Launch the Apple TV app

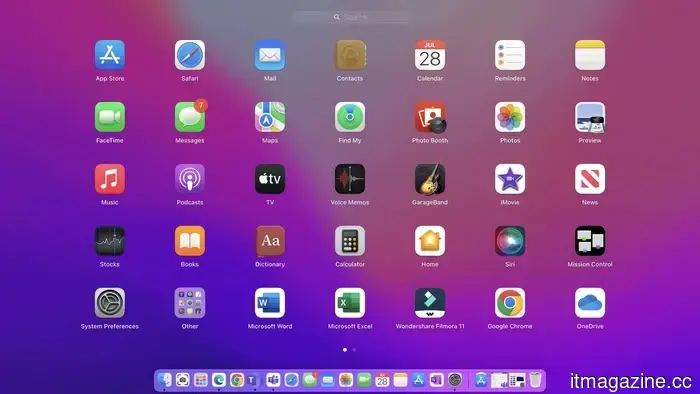270,179
